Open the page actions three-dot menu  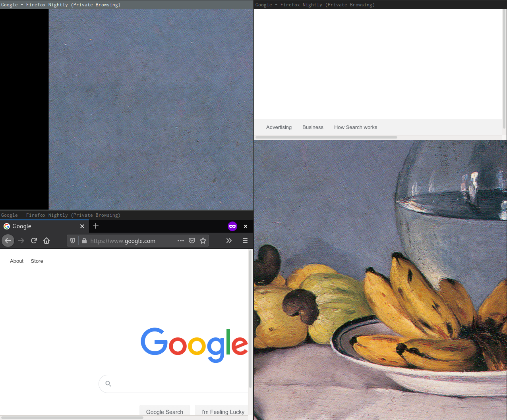(x=181, y=241)
